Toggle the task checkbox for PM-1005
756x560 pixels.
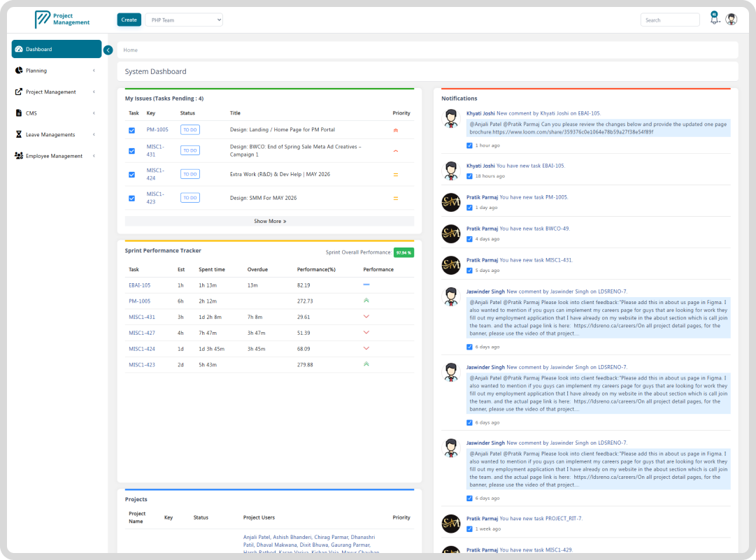pos(131,130)
